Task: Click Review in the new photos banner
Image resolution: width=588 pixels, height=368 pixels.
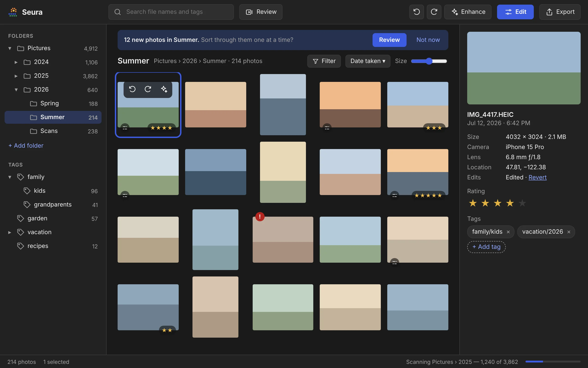Action: pos(389,40)
